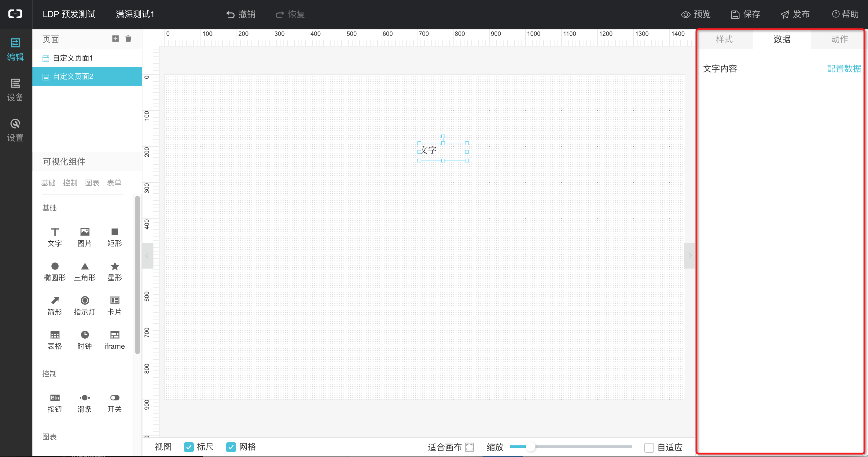This screenshot has width=868, height=457.
Task: Select the 文字 text component icon
Action: [x=55, y=232]
